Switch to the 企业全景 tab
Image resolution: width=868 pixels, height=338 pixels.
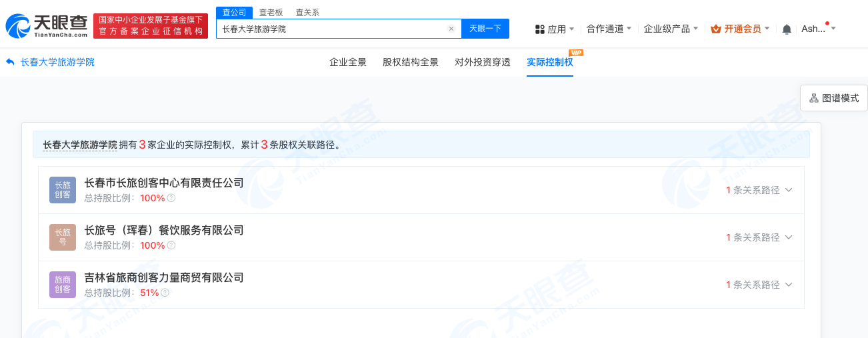pyautogui.click(x=348, y=62)
